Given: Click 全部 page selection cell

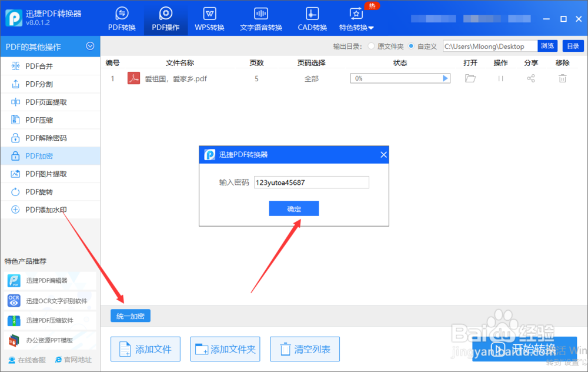Looking at the screenshot, I should tap(311, 79).
